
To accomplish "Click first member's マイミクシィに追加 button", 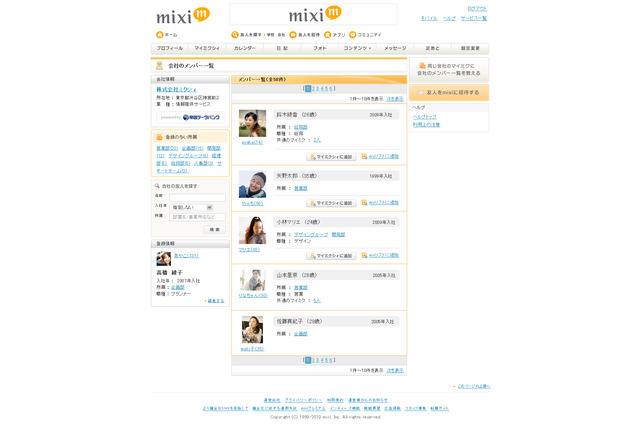I will [x=331, y=157].
